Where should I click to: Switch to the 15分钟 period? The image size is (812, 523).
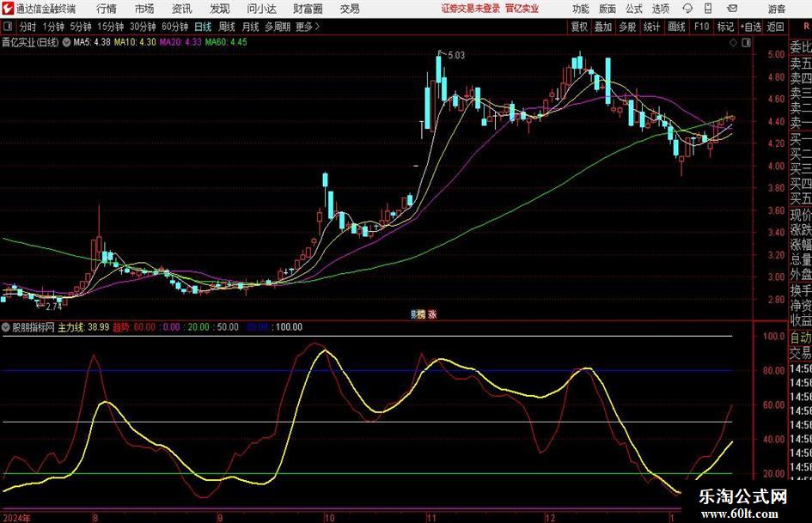tap(111, 27)
